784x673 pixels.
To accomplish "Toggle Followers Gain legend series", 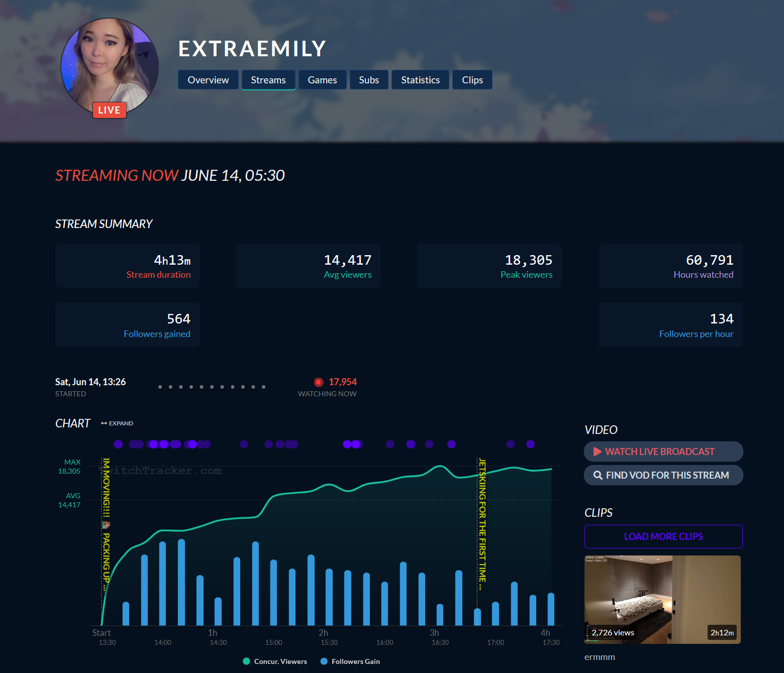I will pyautogui.click(x=350, y=661).
